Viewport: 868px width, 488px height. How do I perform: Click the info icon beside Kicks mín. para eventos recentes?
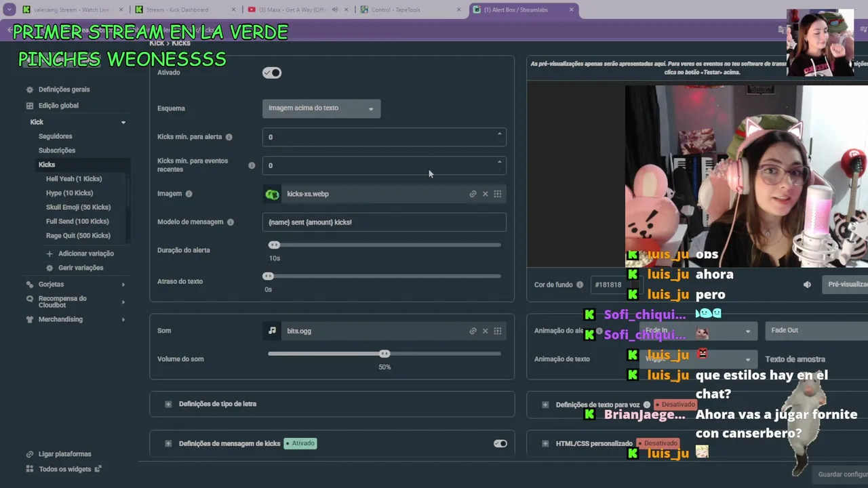pos(252,165)
